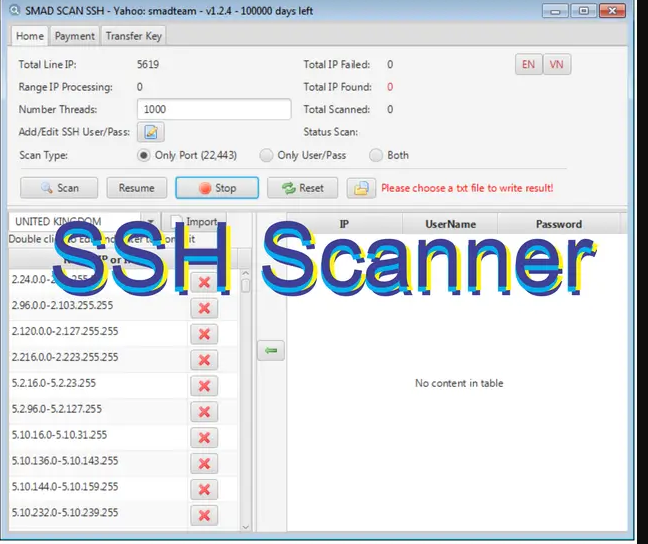Image resolution: width=648 pixels, height=544 pixels.
Task: Click the Stop button
Action: [217, 188]
